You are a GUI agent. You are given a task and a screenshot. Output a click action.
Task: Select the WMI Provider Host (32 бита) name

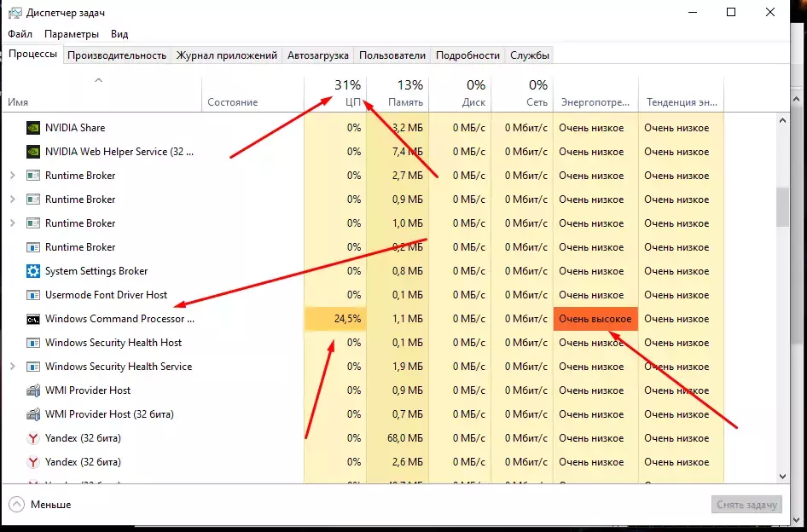(109, 414)
